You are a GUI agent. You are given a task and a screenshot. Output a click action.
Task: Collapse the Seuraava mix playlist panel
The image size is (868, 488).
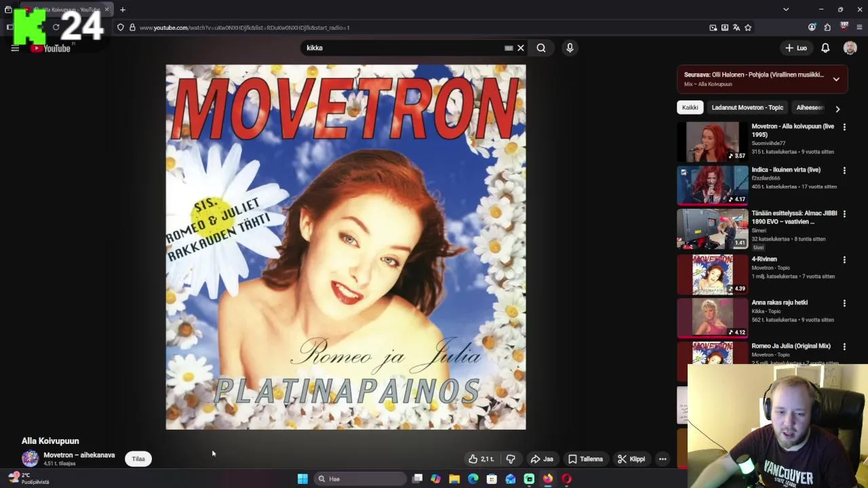836,79
